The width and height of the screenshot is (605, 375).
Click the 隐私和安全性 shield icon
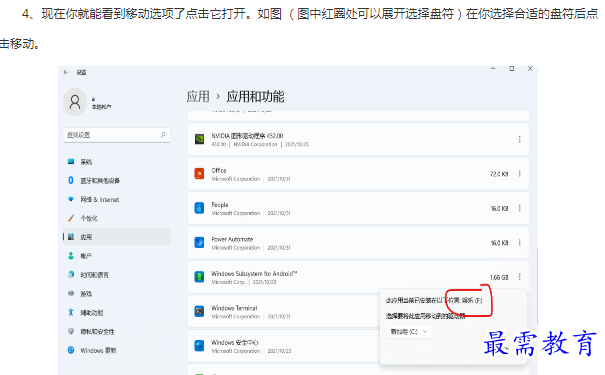pos(71,331)
